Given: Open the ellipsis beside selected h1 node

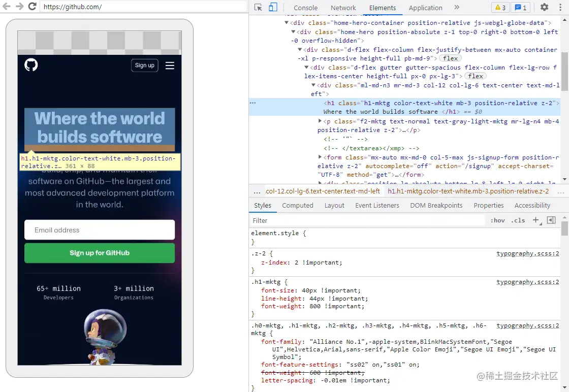Looking at the screenshot, I should point(252,103).
